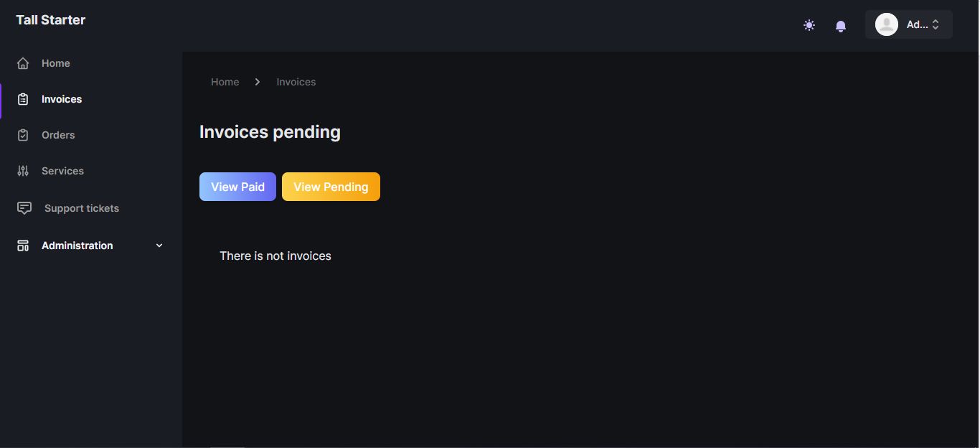Click the Invoices clipboard icon
The height and width of the screenshot is (448, 980).
23,99
